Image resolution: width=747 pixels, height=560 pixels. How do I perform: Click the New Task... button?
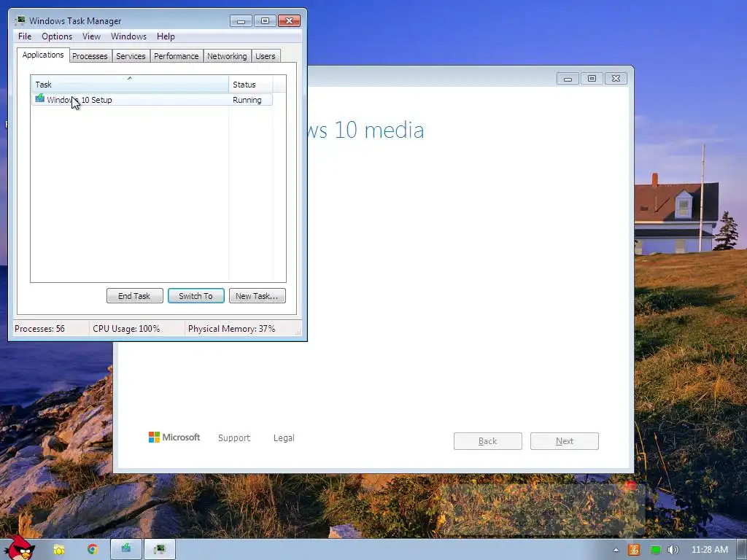[258, 296]
